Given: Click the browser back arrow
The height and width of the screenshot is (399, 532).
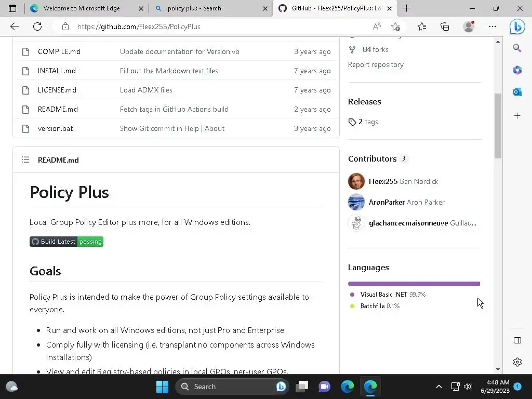Looking at the screenshot, I should 14,26.
